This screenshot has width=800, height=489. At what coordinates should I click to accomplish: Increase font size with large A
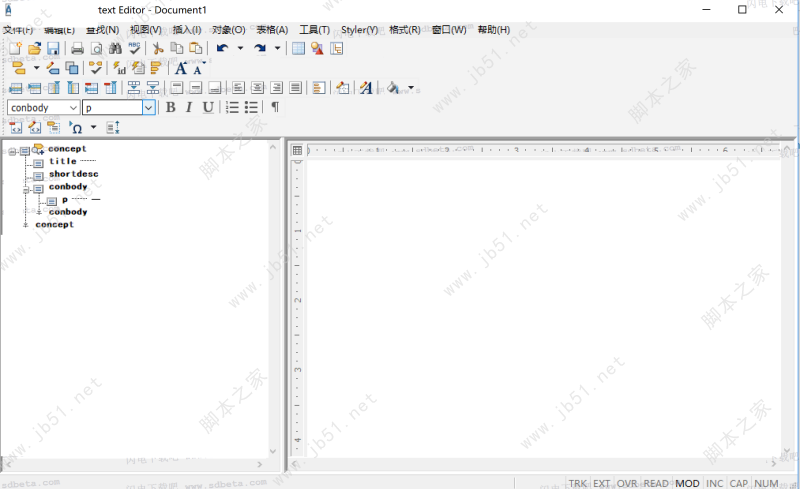(181, 68)
